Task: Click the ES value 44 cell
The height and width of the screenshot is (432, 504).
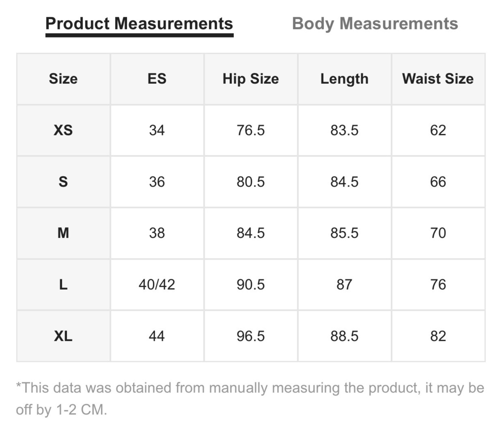Action: pos(157,336)
